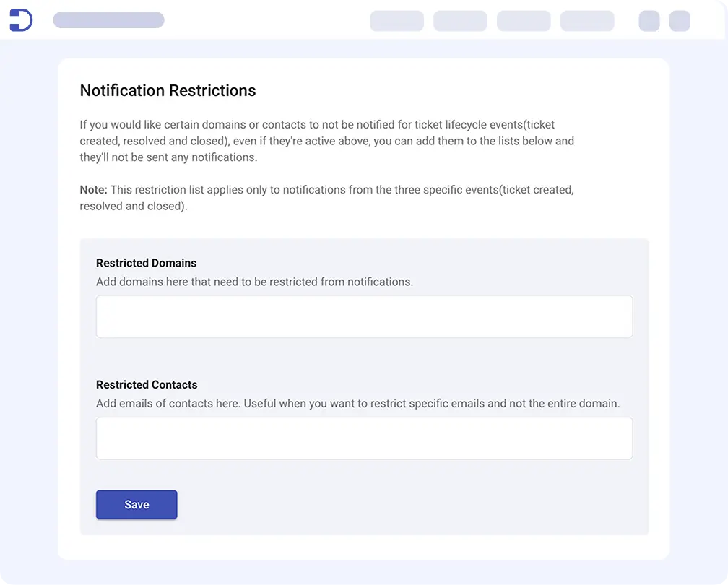Click the bold "Note:" text
The height and width of the screenshot is (585, 728).
click(x=93, y=190)
